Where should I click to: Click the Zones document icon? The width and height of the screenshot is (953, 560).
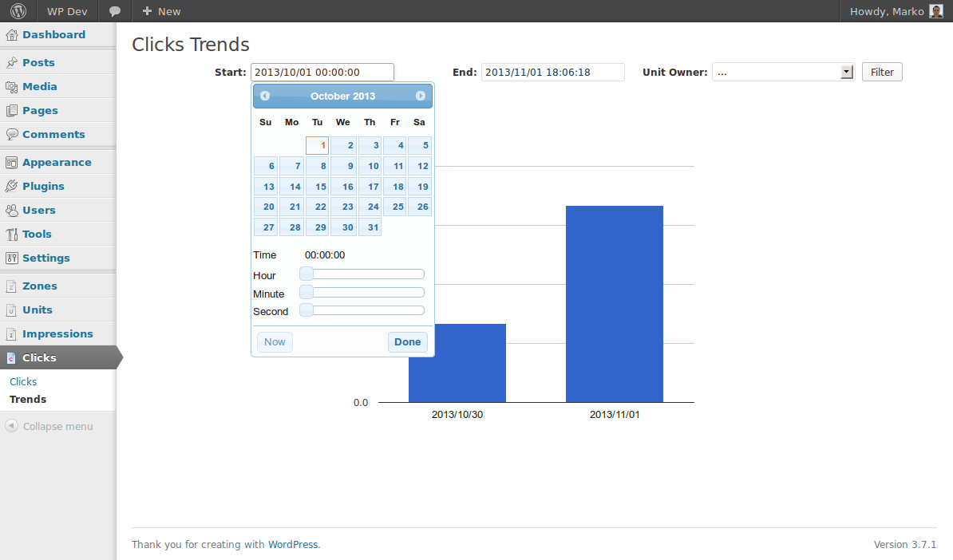[x=11, y=286]
